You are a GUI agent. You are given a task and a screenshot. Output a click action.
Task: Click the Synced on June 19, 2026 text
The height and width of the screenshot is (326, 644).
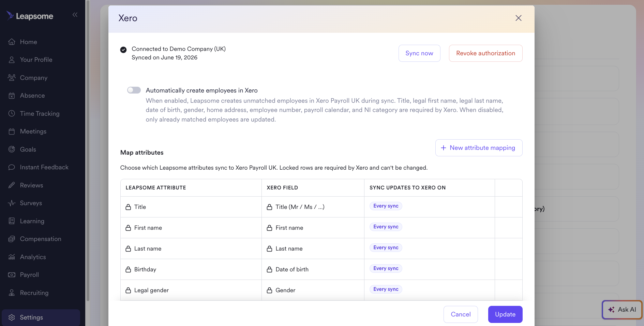165,57
